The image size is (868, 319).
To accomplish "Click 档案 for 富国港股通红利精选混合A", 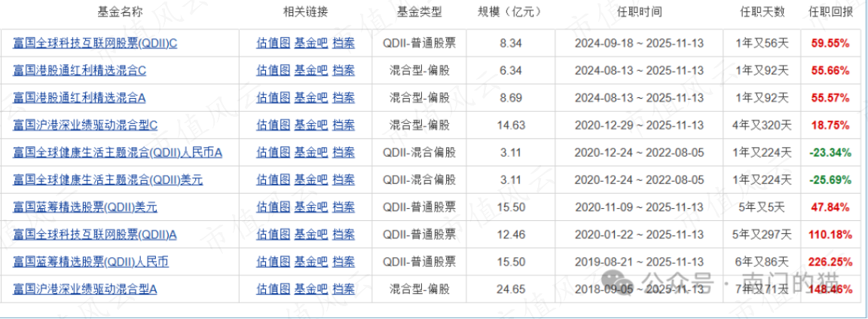I will point(344,98).
